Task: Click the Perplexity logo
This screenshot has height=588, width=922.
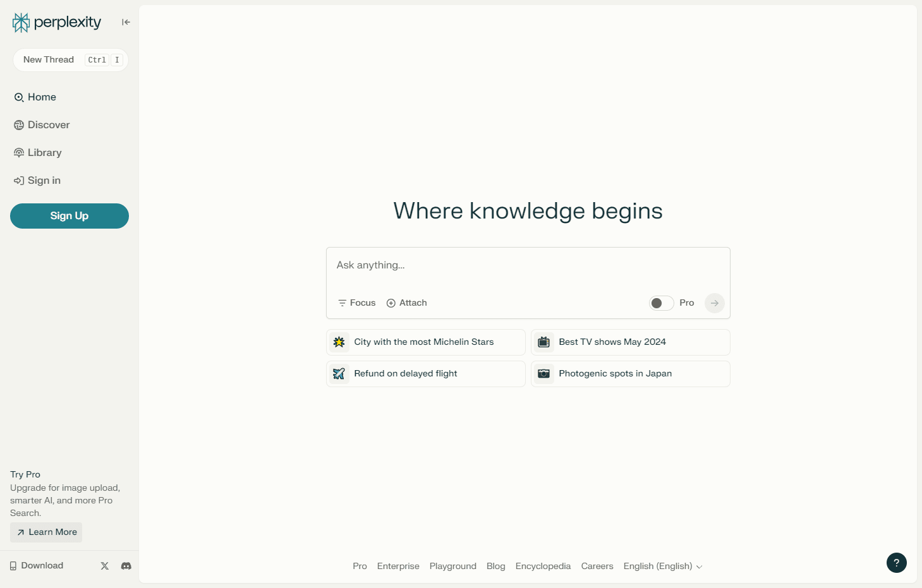Action: tap(57, 23)
